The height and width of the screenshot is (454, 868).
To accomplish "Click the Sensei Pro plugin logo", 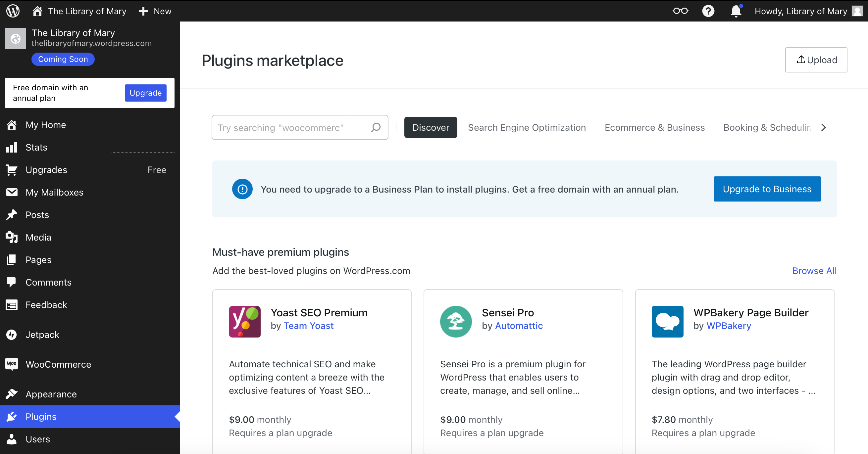I will pyautogui.click(x=456, y=321).
